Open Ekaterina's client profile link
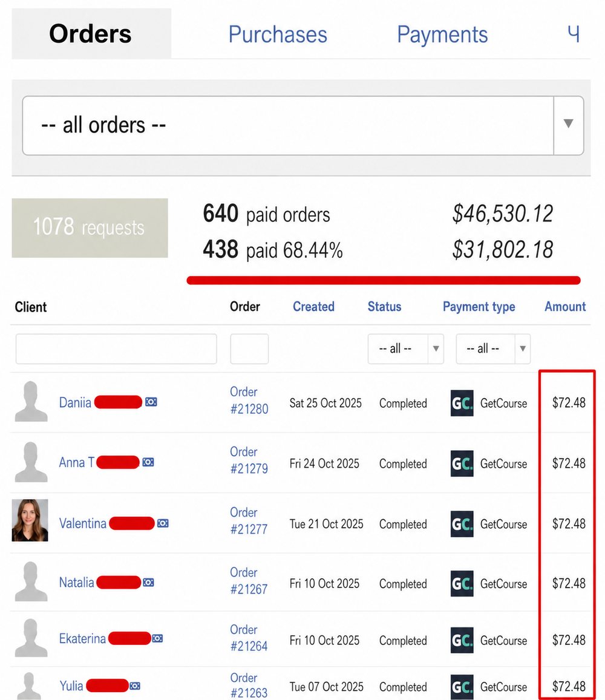Image resolution: width=605 pixels, height=700 pixels. [x=82, y=639]
